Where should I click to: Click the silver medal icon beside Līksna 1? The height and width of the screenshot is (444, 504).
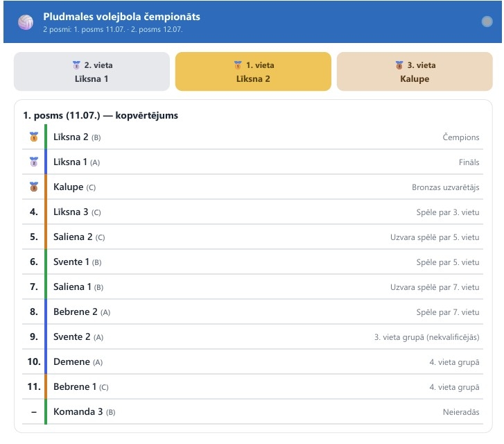click(x=34, y=162)
